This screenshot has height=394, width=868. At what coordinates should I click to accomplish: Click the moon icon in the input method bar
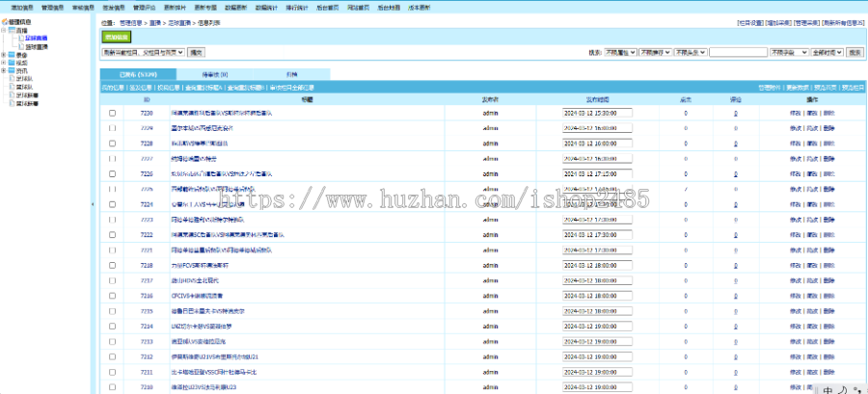click(x=842, y=390)
